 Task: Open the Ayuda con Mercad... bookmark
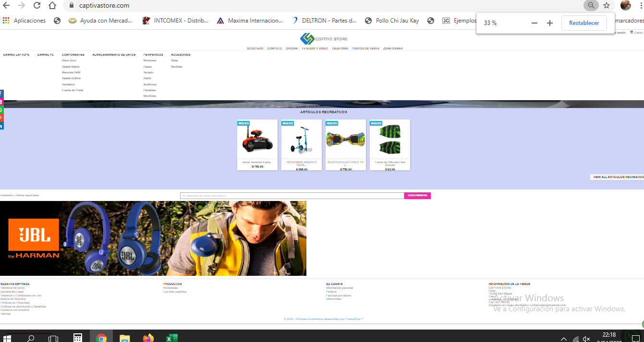(101, 21)
